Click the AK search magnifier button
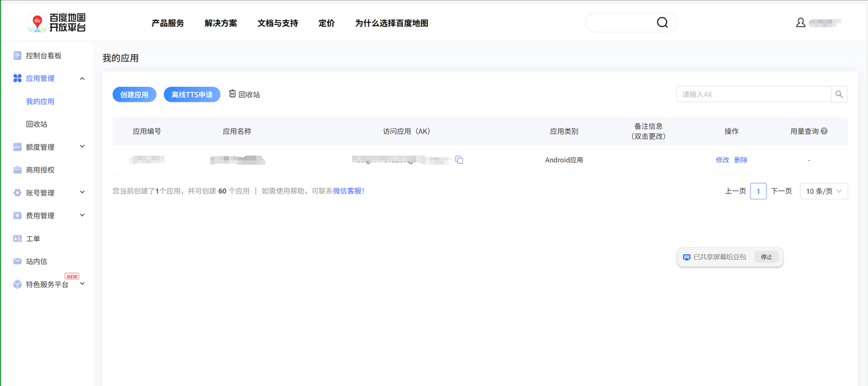The image size is (868, 386). click(x=839, y=94)
